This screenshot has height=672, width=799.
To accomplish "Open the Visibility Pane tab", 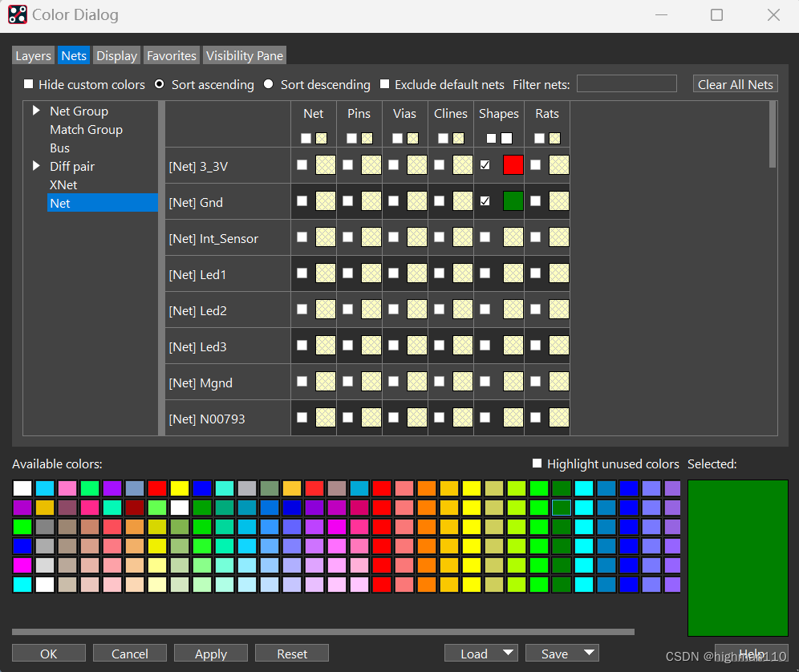I will click(x=244, y=55).
